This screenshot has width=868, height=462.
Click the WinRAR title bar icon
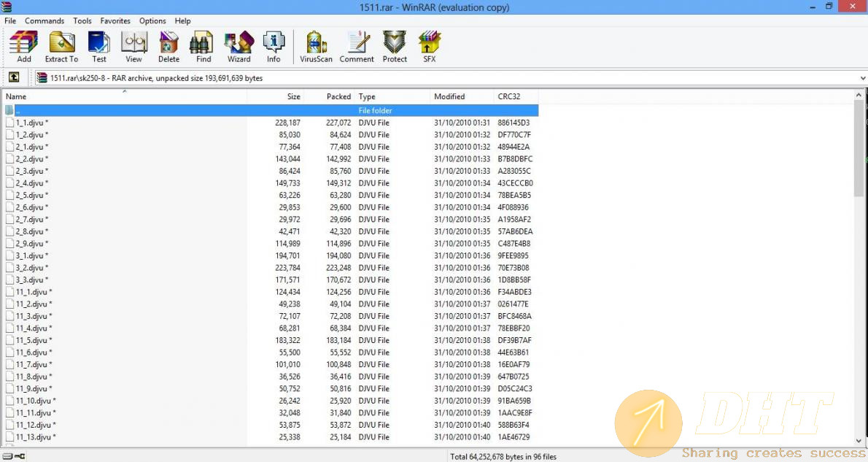(6, 7)
